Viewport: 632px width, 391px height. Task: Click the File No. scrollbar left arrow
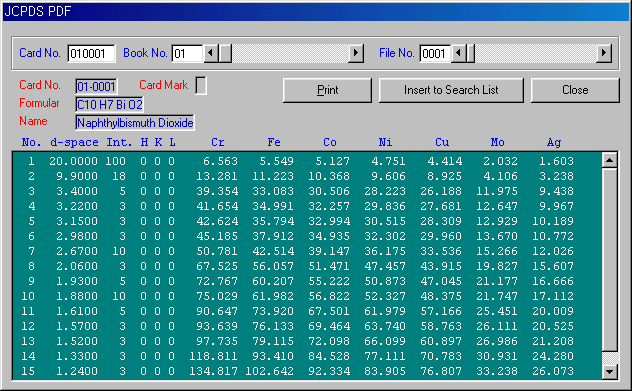pos(458,53)
